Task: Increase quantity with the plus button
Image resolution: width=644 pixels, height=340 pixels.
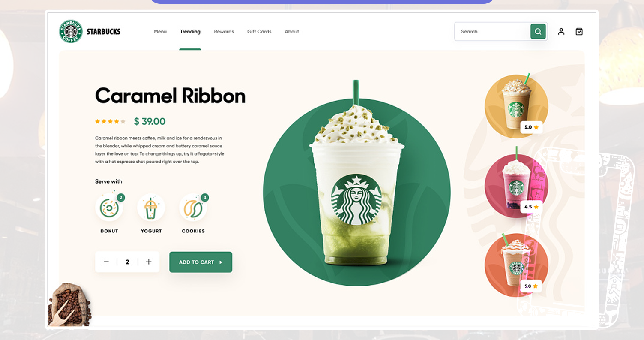Action: pos(149,262)
